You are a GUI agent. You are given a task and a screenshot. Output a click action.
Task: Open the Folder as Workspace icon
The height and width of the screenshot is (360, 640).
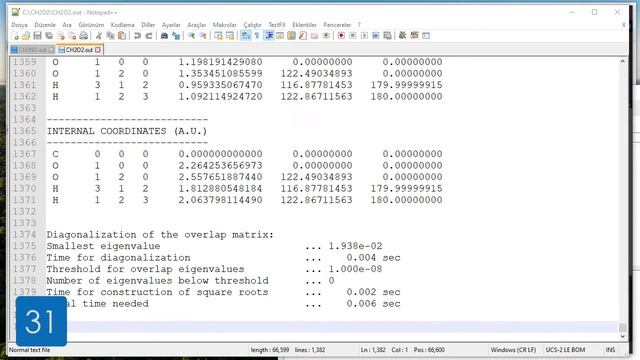point(314,36)
